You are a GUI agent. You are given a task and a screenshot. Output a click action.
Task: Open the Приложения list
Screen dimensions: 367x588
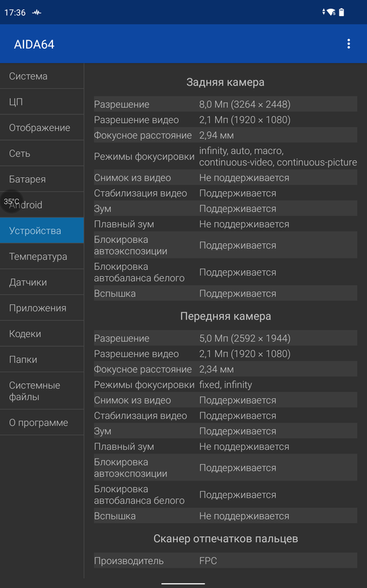tap(42, 308)
